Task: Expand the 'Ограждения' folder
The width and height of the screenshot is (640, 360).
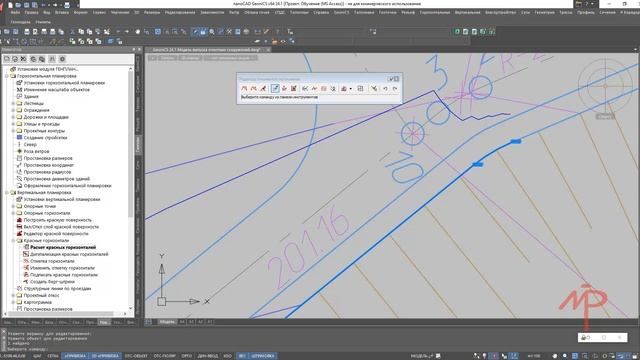Action: [13, 111]
